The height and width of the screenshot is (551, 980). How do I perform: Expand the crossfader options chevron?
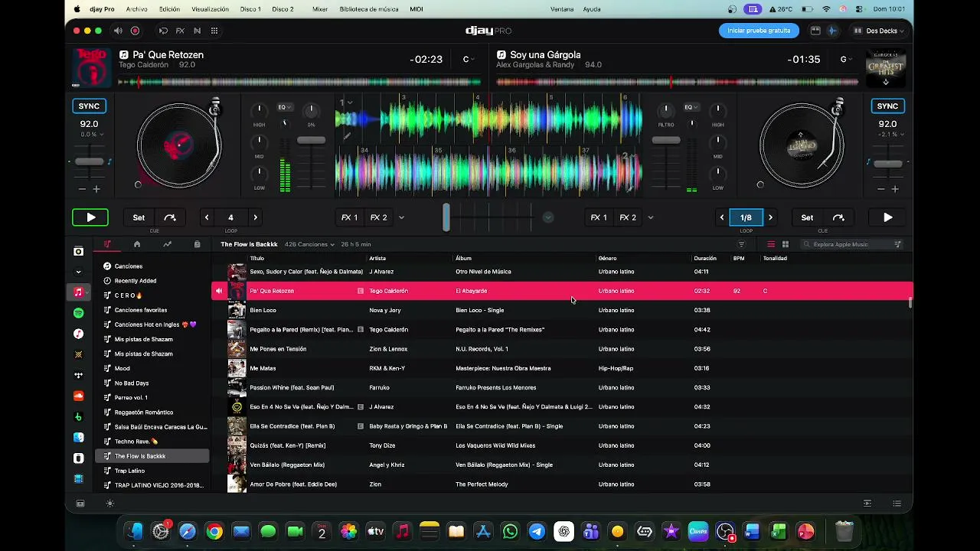point(548,217)
